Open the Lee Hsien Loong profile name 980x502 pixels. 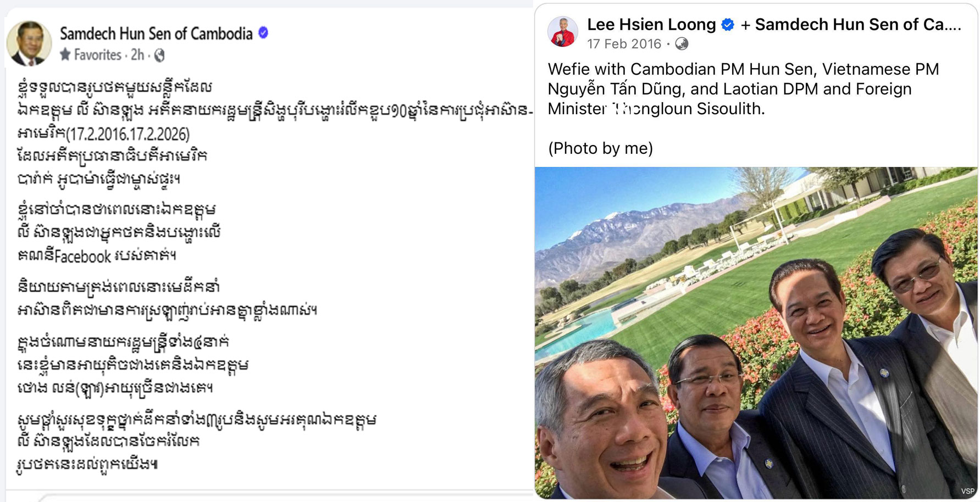click(x=651, y=25)
